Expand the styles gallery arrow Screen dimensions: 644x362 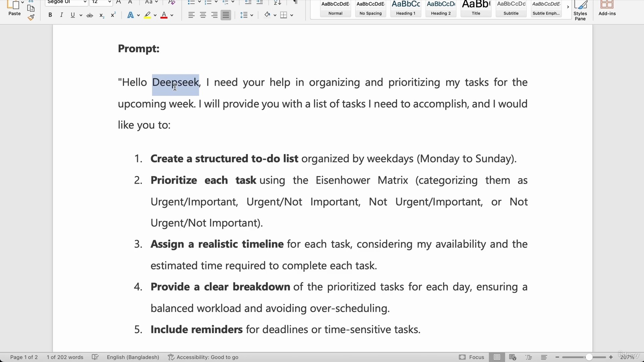click(x=568, y=7)
